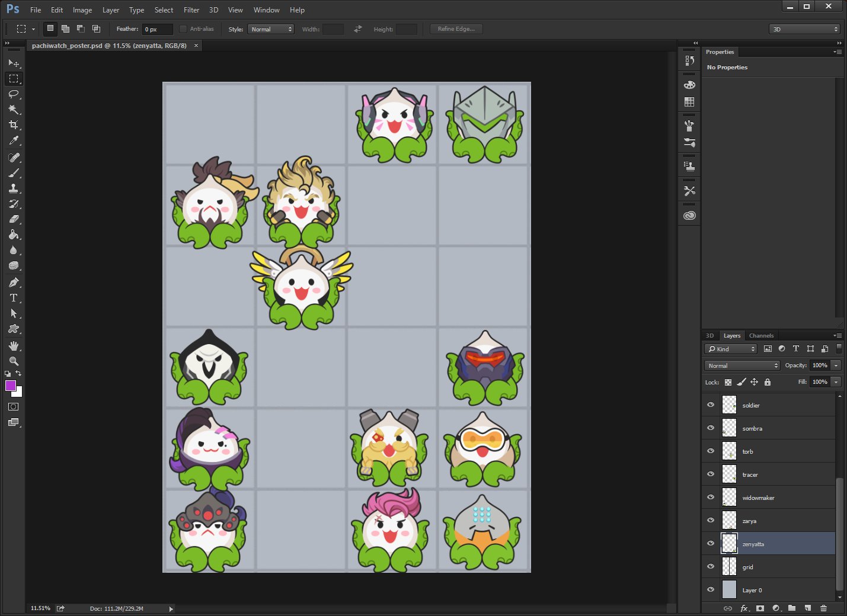Click the New selection mode button
Viewport: 847px width, 616px height.
(x=50, y=28)
